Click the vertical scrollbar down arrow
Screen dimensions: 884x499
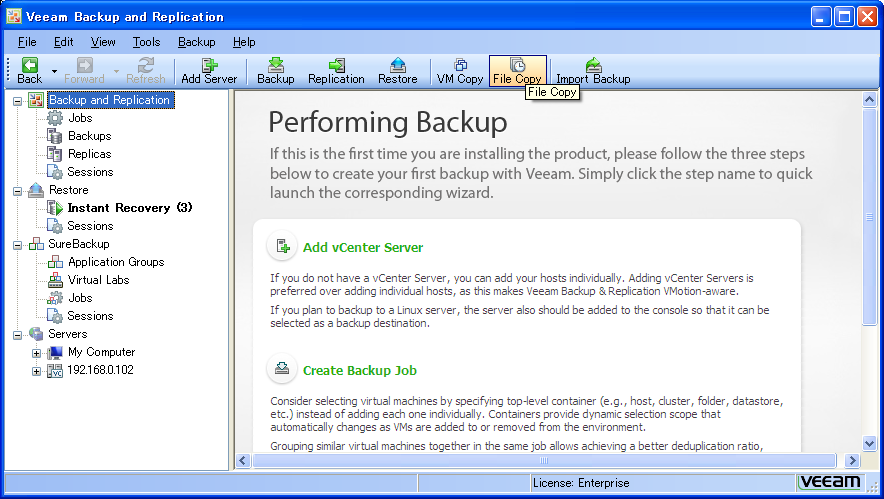tap(868, 443)
